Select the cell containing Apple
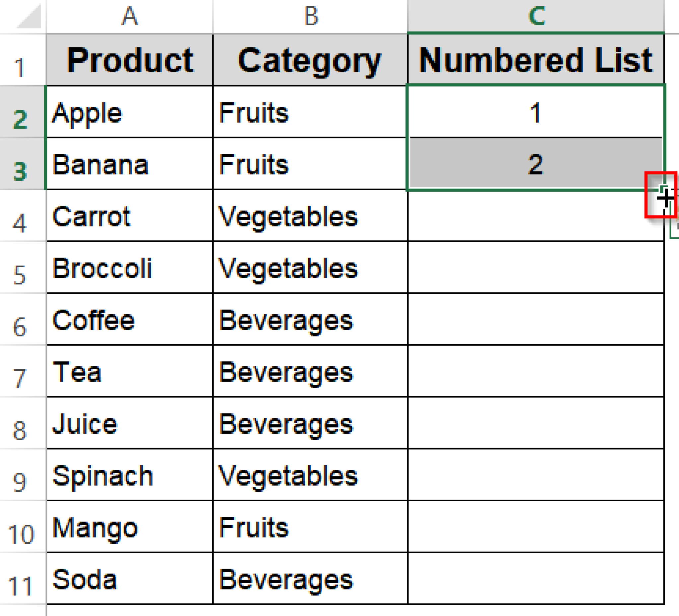The width and height of the screenshot is (679, 616). pos(130,113)
